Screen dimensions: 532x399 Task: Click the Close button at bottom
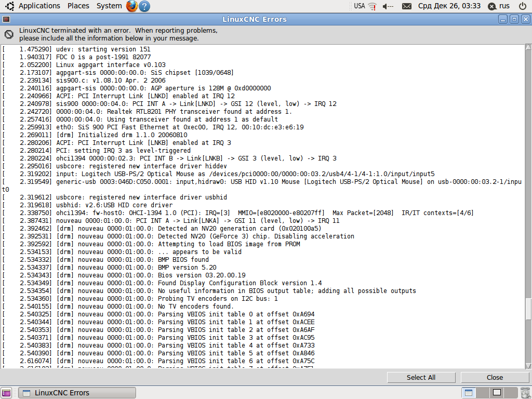(495, 377)
